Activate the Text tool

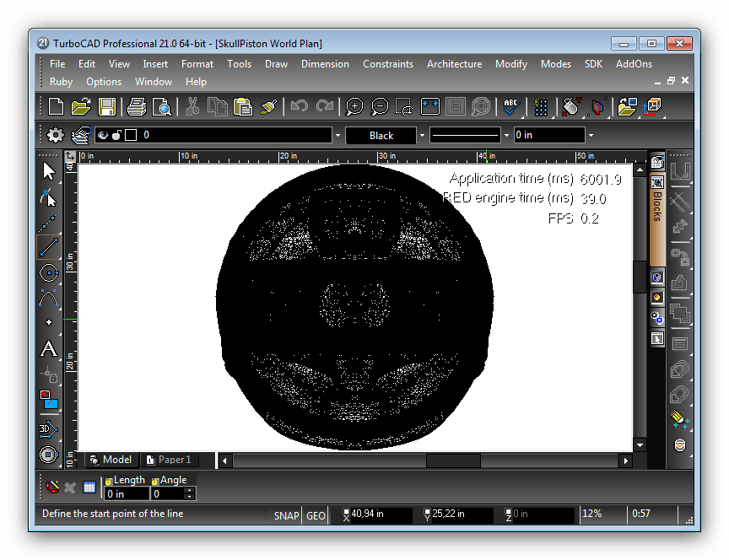point(49,348)
